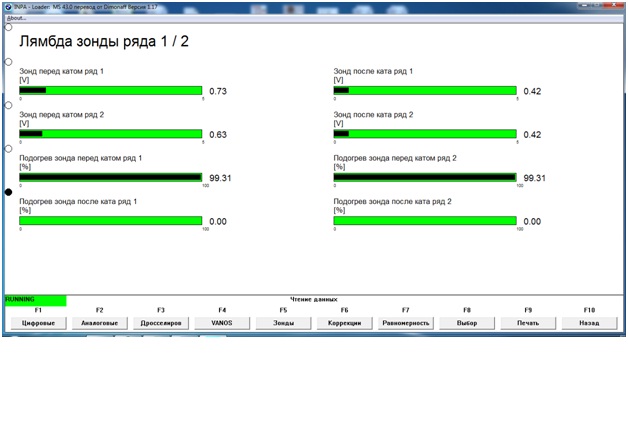
Task: Click the heading Лямбда зонды ряда 1 / 2
Action: point(104,42)
